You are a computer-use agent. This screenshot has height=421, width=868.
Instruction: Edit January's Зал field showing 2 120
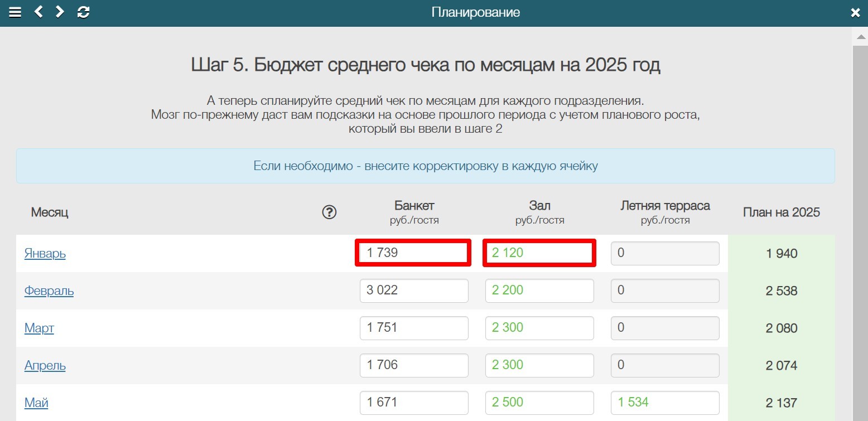[539, 253]
